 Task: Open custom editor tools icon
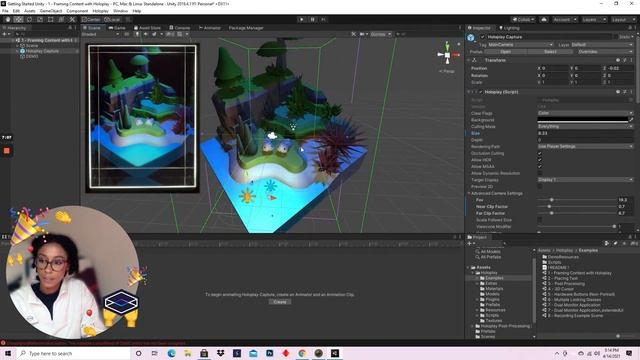point(72,19)
